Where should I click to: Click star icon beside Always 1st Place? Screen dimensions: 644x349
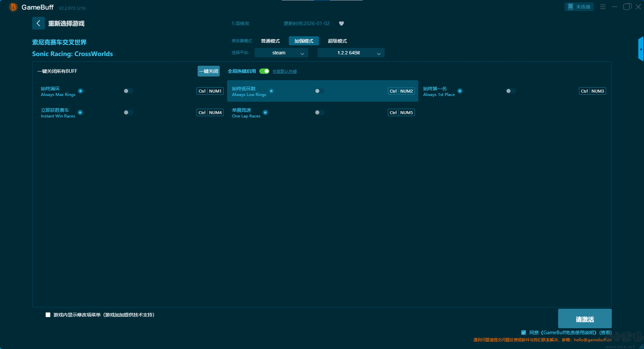click(x=460, y=91)
